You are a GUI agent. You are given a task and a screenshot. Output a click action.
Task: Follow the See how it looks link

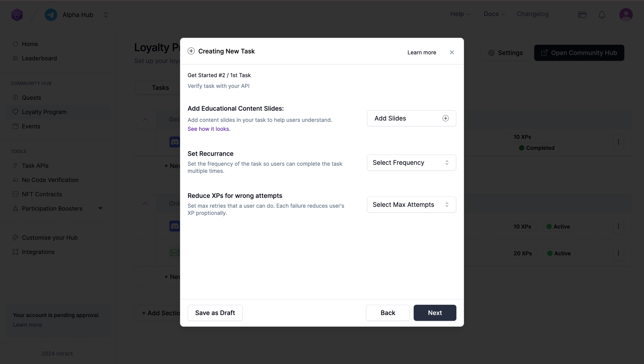click(x=209, y=129)
